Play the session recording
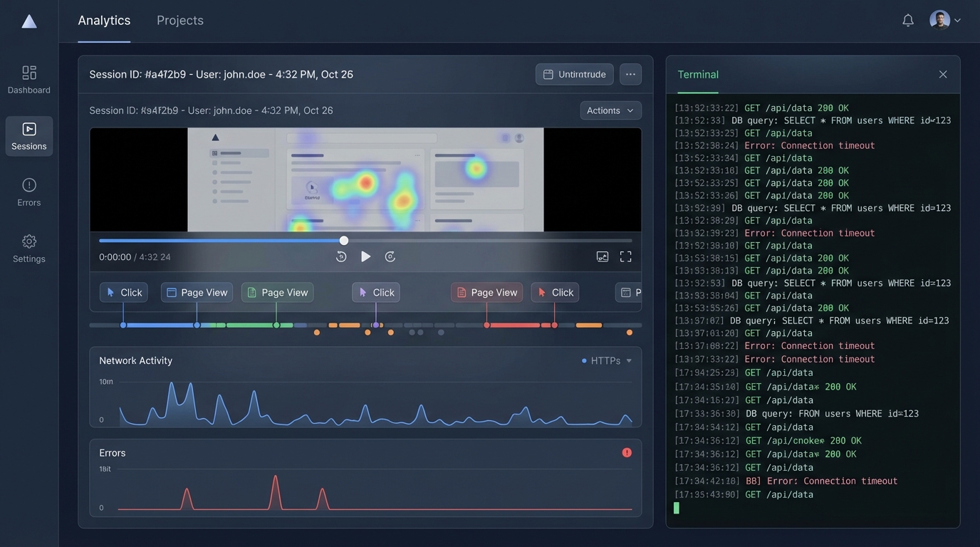980x547 pixels. point(365,256)
